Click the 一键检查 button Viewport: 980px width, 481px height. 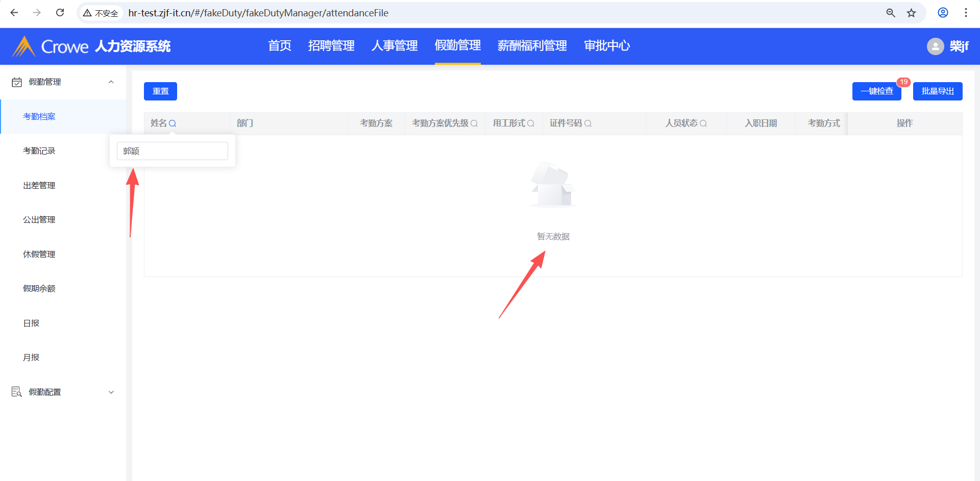(x=877, y=91)
